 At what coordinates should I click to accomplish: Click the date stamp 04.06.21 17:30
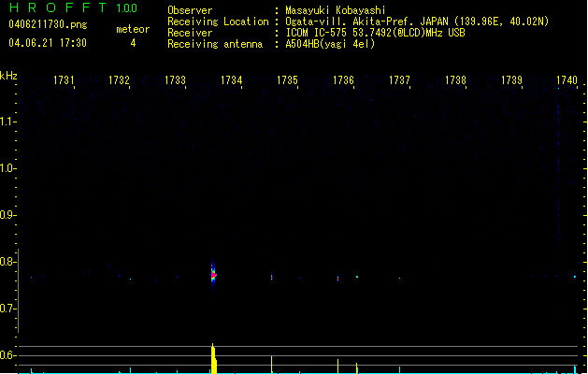click(x=48, y=43)
